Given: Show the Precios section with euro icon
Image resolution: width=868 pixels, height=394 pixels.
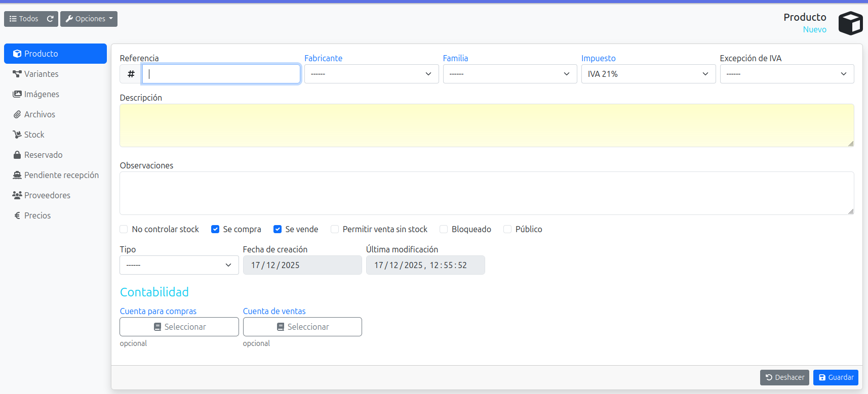Looking at the screenshot, I should coord(37,215).
